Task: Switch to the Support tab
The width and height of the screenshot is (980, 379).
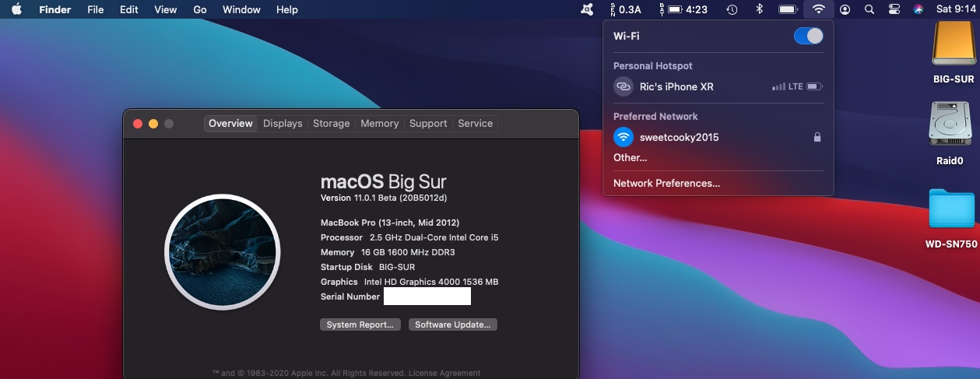Action: point(428,123)
